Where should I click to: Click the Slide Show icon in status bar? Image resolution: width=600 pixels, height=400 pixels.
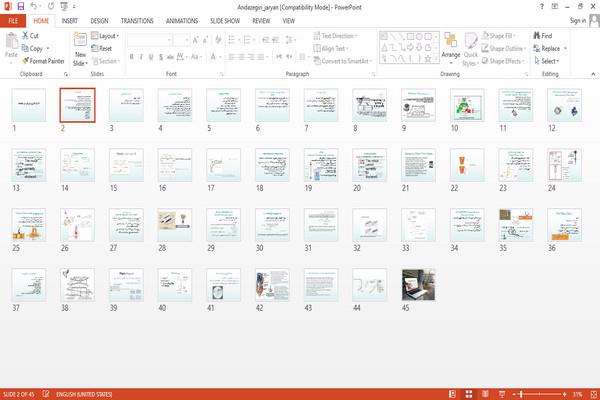(502, 394)
